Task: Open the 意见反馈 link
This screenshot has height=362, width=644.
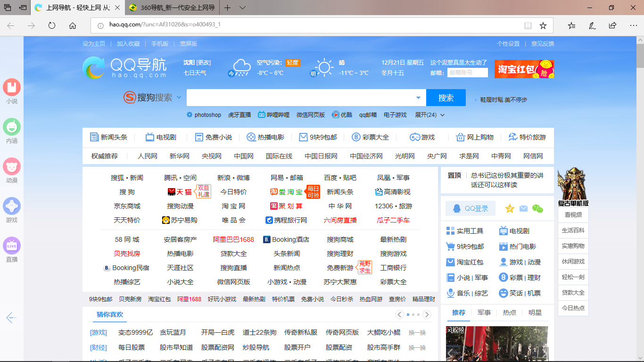Action: tap(543, 44)
